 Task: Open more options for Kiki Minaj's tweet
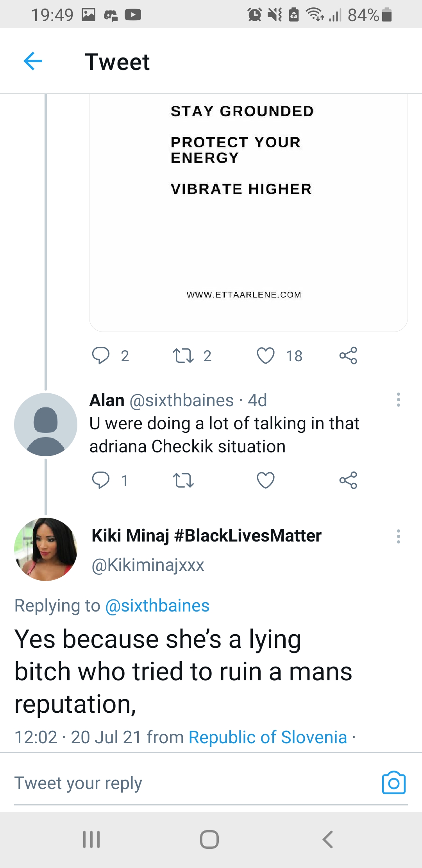[x=398, y=536]
